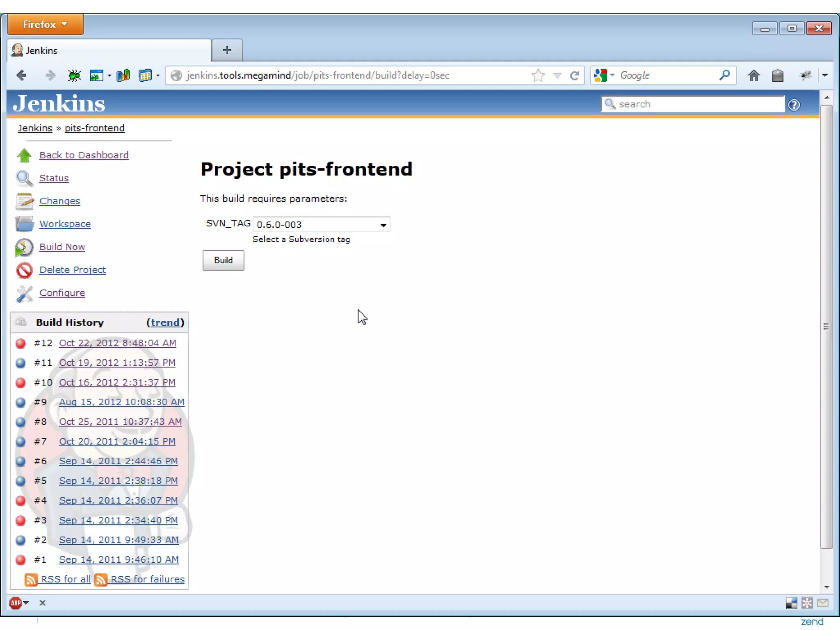
Task: Click the Status magnifier icon
Action: click(x=25, y=178)
